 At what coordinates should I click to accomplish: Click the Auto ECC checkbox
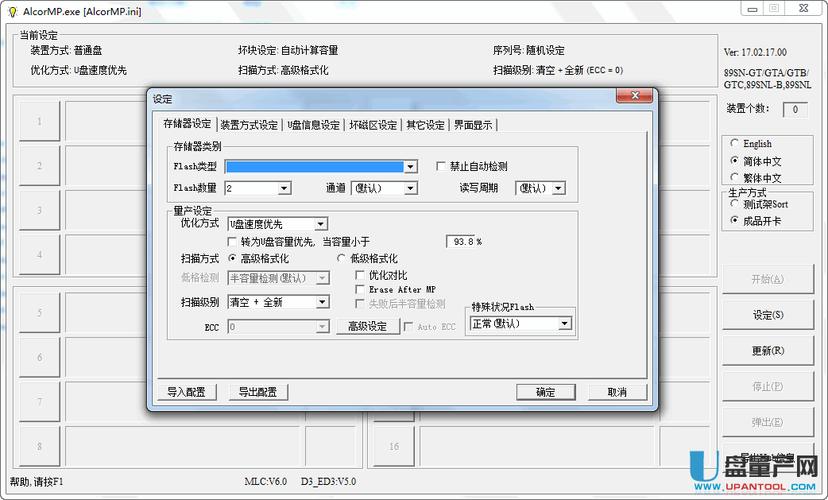[x=408, y=327]
